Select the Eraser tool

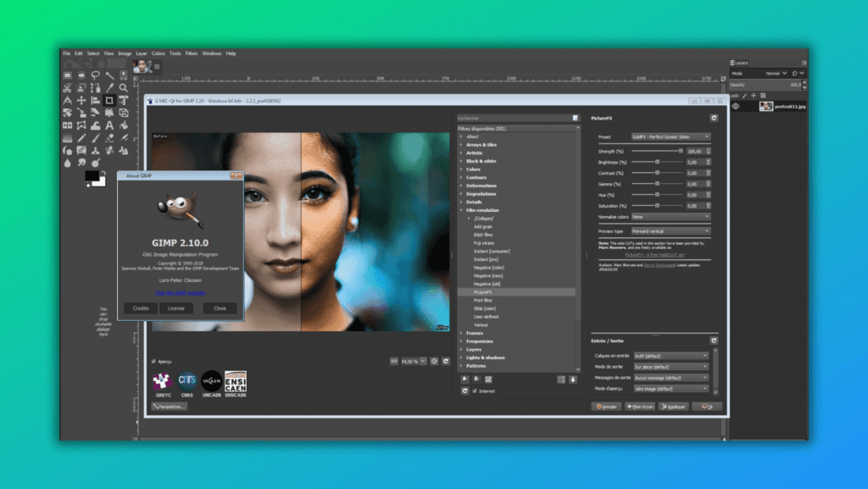point(109,138)
